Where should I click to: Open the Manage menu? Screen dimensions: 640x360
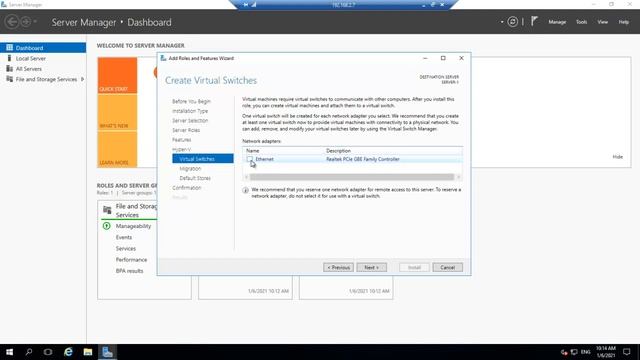coord(557,22)
